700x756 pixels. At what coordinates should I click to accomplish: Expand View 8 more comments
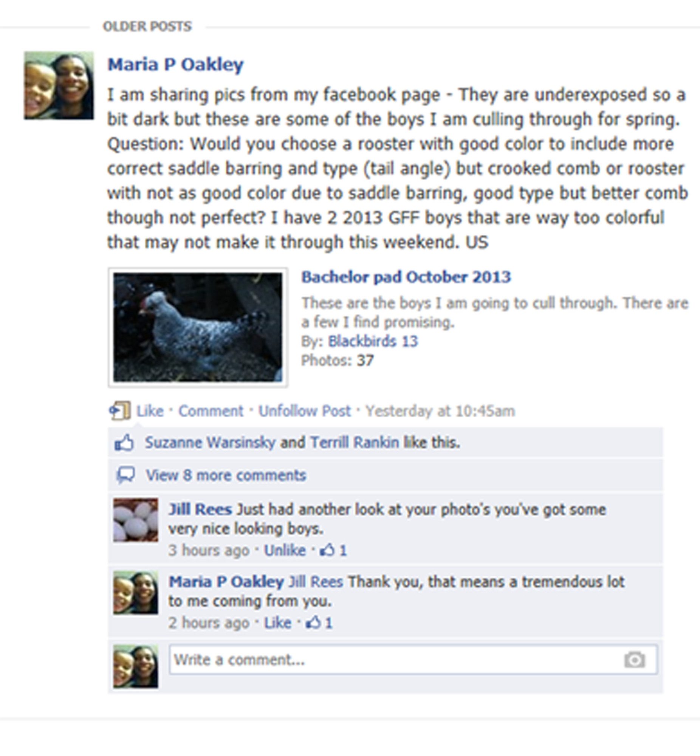[226, 476]
